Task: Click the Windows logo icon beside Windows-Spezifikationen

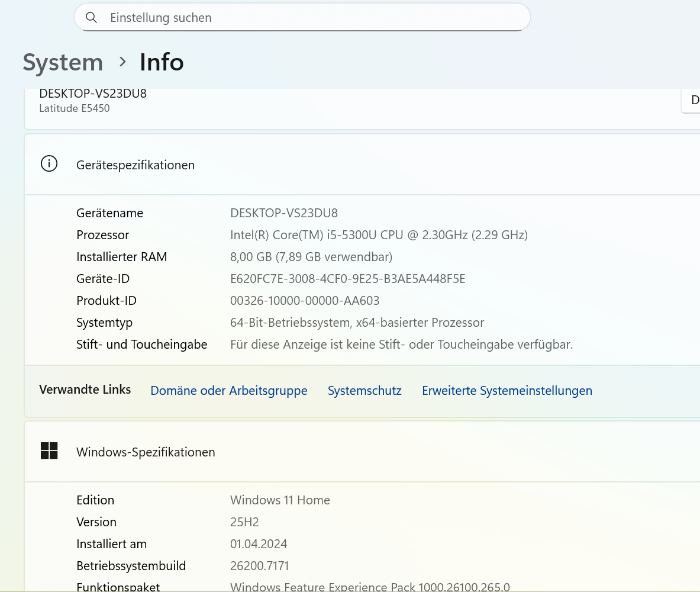Action: pyautogui.click(x=49, y=451)
